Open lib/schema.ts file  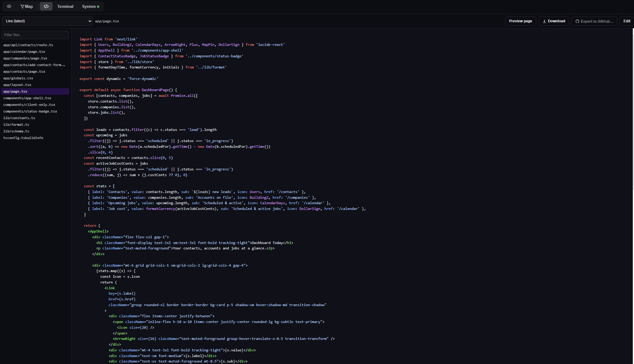point(35,131)
